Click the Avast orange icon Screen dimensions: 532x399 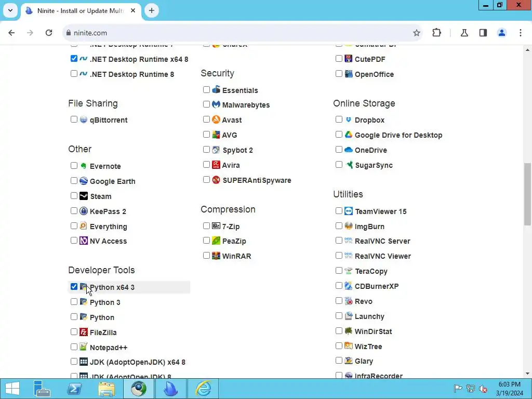tap(216, 119)
